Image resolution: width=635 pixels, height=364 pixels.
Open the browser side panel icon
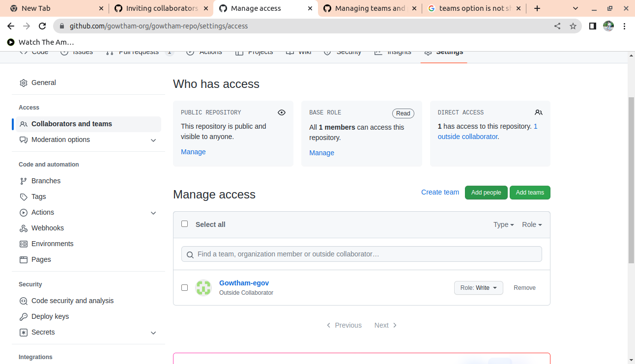pyautogui.click(x=593, y=26)
